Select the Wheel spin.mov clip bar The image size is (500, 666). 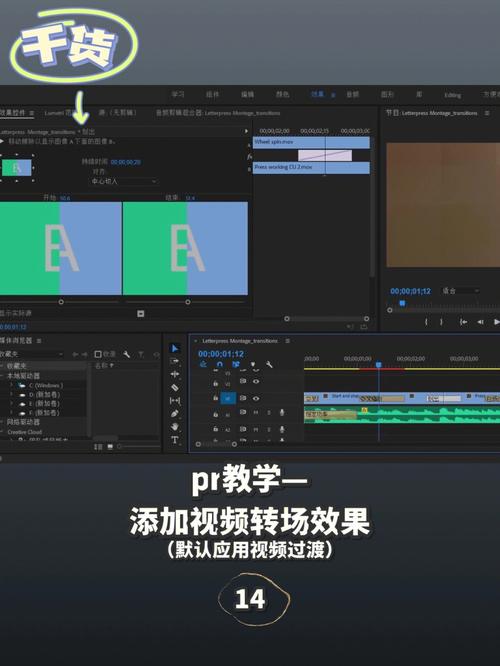[x=311, y=142]
